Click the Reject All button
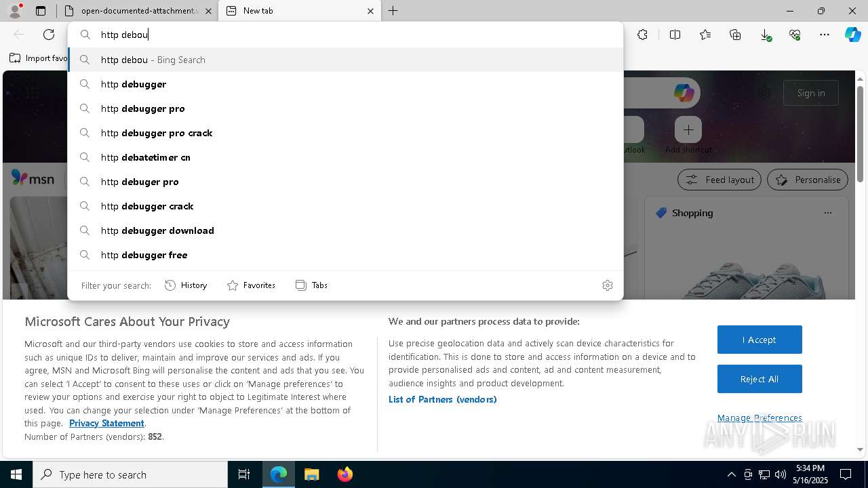Screen dimensions: 868x488 tap(759, 379)
